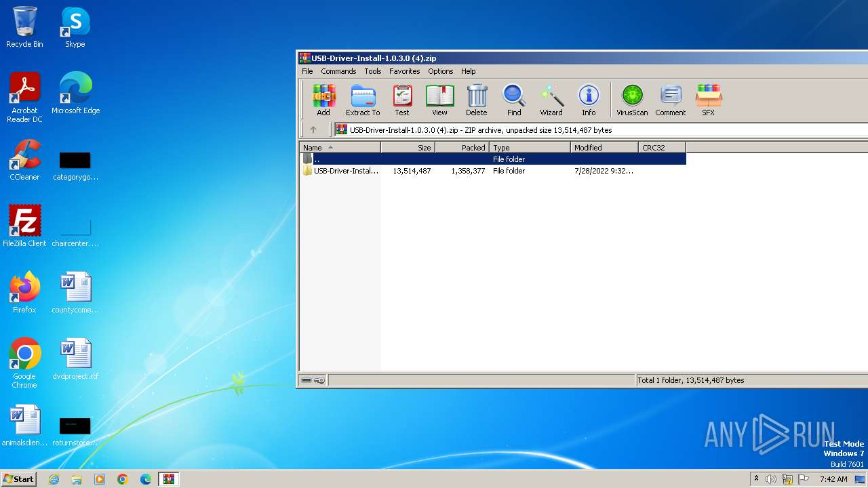Image resolution: width=868 pixels, height=488 pixels.
Task: Select the countycome document on desktop
Action: (75, 292)
